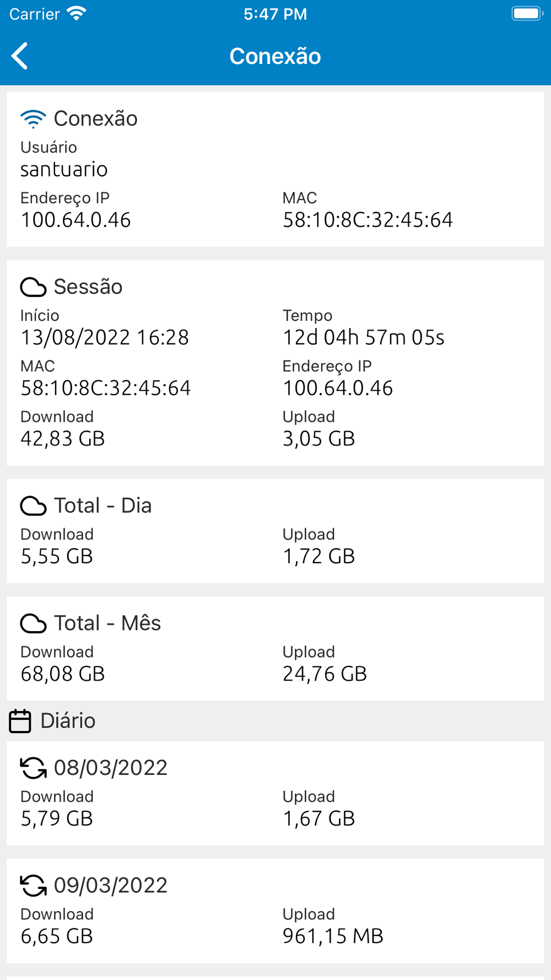Image resolution: width=551 pixels, height=980 pixels.
Task: Tap the daily total download 5,55 GB
Action: point(57,556)
